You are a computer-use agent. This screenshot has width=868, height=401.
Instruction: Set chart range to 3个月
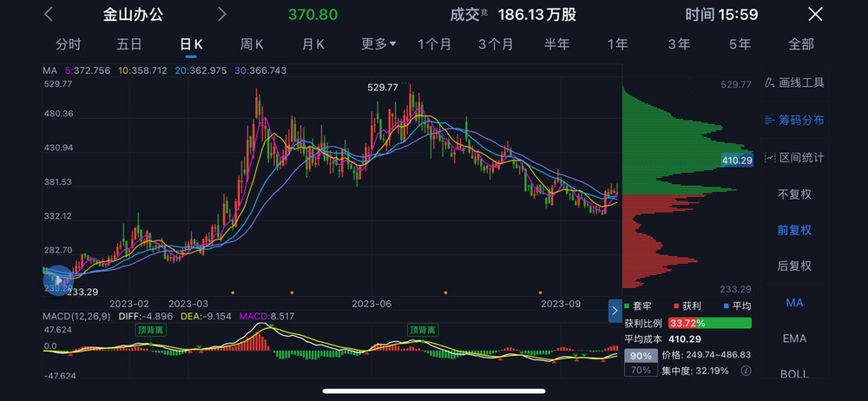pos(496,44)
